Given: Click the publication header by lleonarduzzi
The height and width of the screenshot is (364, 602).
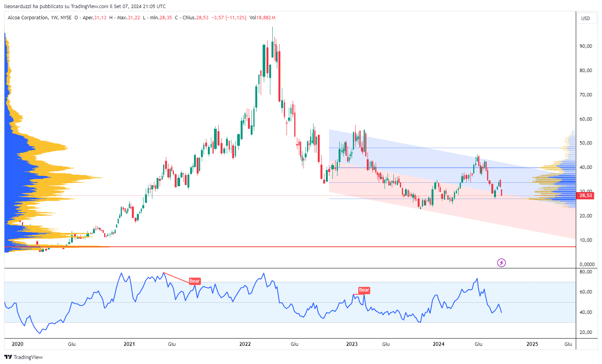Looking at the screenshot, I should click(x=85, y=6).
